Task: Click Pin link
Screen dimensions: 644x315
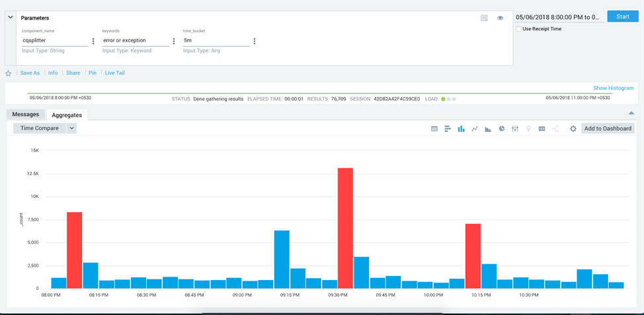Action: click(x=93, y=73)
